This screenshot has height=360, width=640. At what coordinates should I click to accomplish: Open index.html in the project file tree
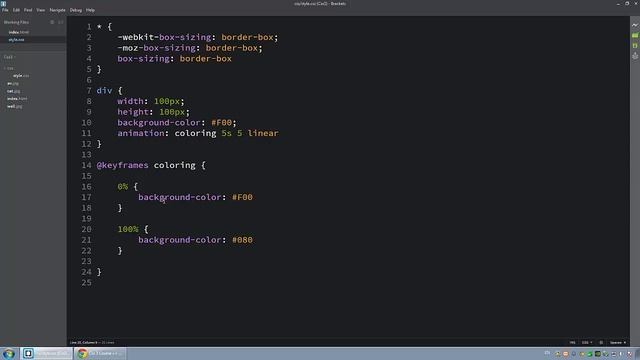pos(17,98)
